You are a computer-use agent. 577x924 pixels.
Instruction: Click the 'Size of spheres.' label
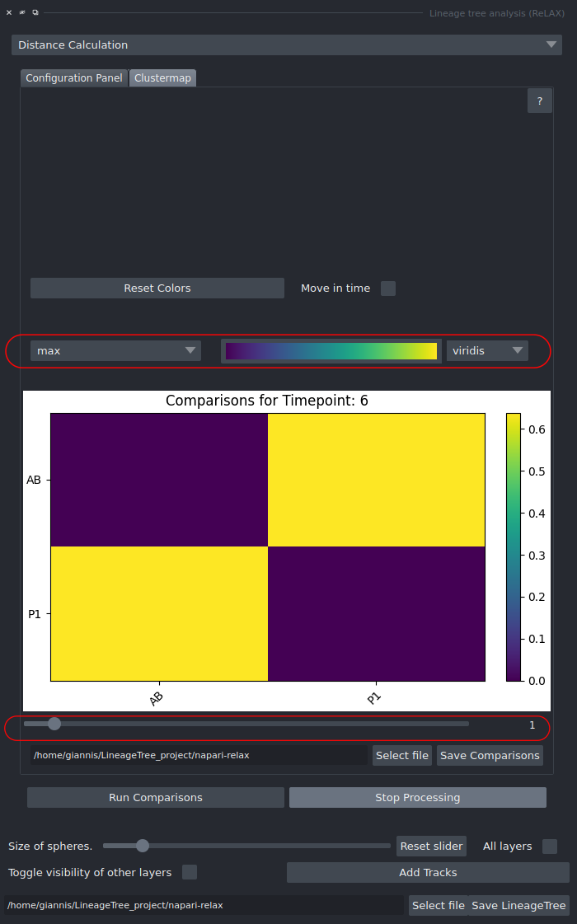pyautogui.click(x=50, y=847)
